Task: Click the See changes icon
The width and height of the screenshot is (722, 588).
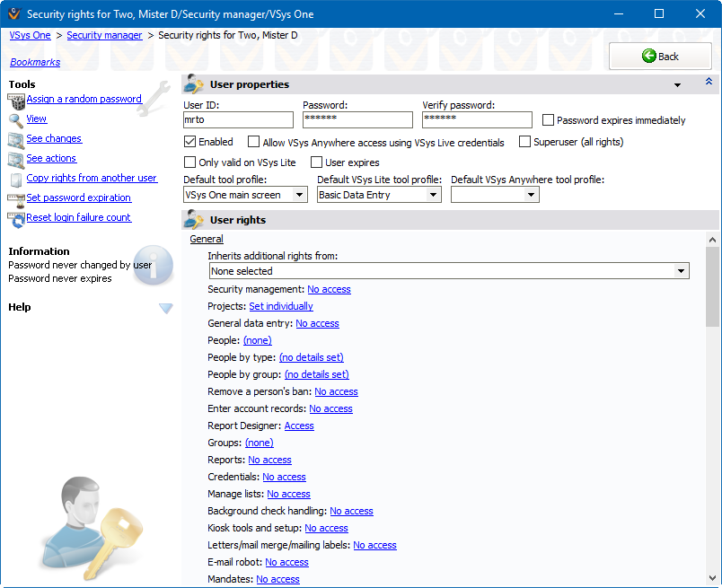Action: click(16, 140)
